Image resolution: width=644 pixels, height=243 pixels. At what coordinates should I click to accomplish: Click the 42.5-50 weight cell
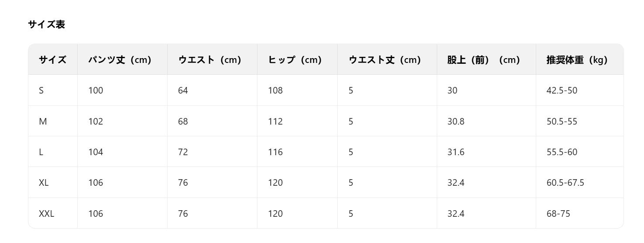pos(562,90)
